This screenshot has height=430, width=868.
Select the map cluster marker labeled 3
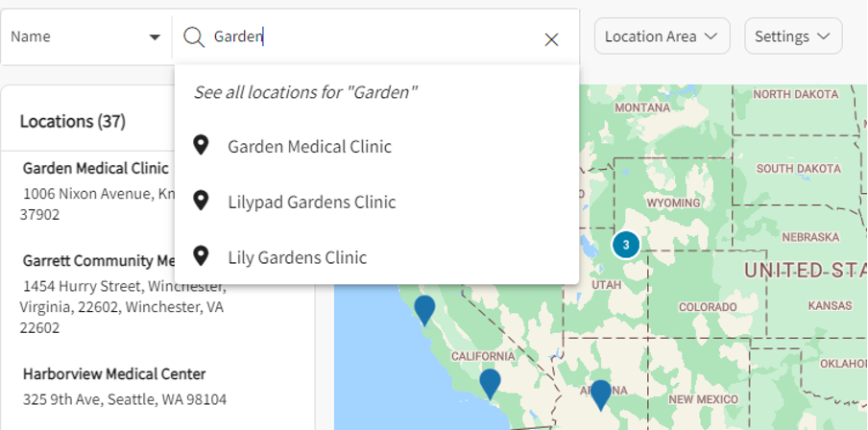click(626, 245)
